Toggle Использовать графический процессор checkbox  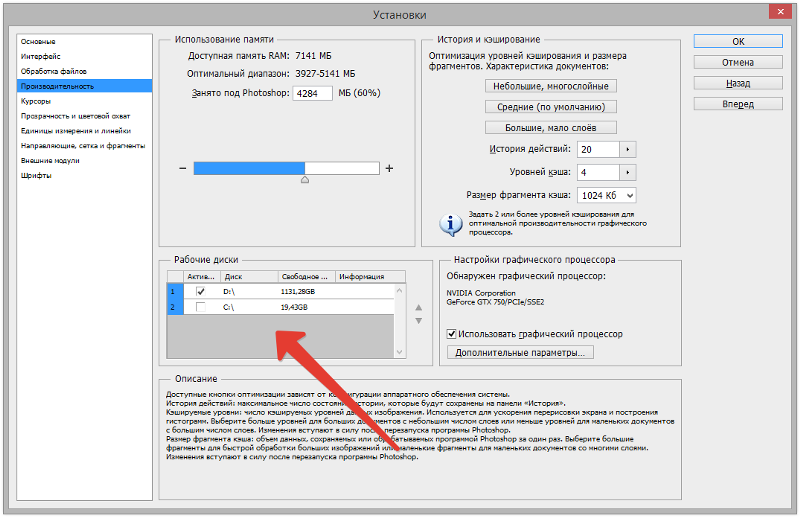[x=451, y=334]
